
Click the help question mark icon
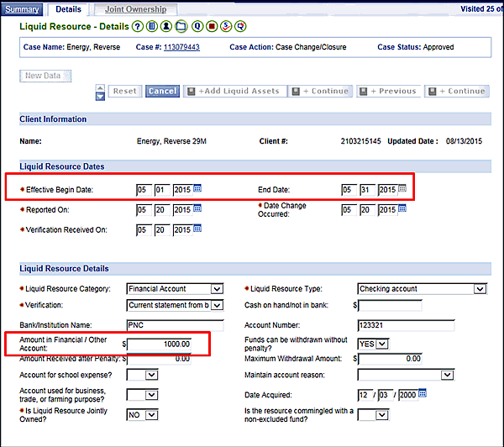(x=137, y=27)
